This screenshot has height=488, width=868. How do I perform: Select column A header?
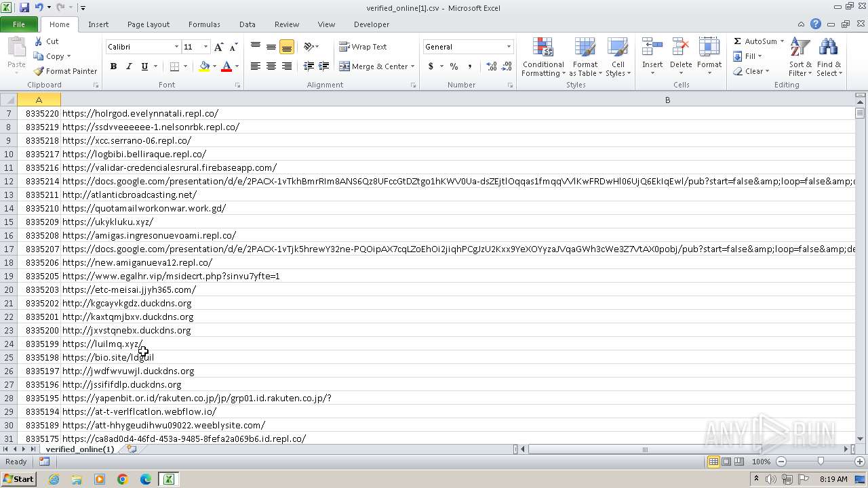[39, 100]
